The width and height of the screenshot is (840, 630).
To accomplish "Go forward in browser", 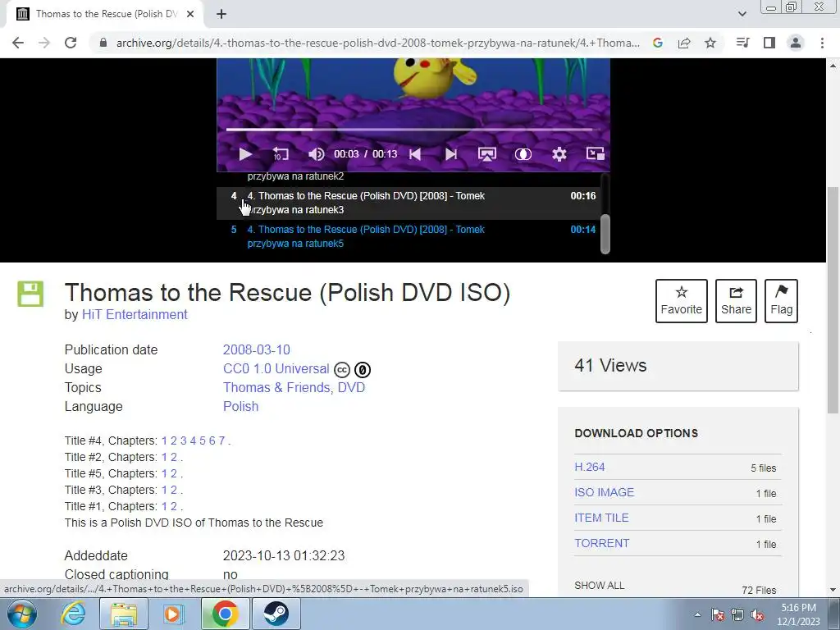I will click(44, 43).
